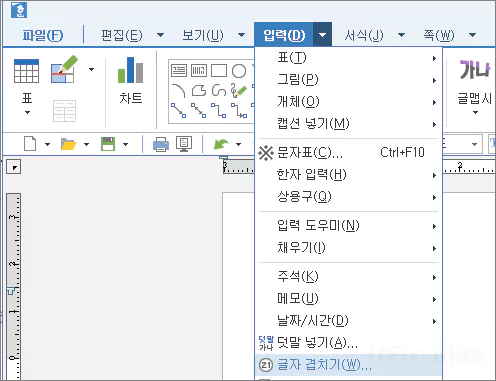
Task: Select the freehand drawing pencil tool
Action: pyautogui.click(x=239, y=90)
